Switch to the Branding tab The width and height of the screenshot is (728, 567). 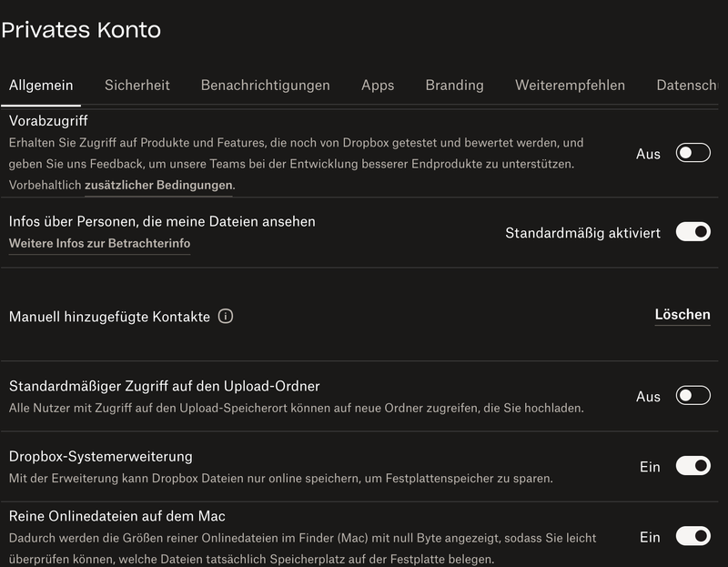click(452, 85)
